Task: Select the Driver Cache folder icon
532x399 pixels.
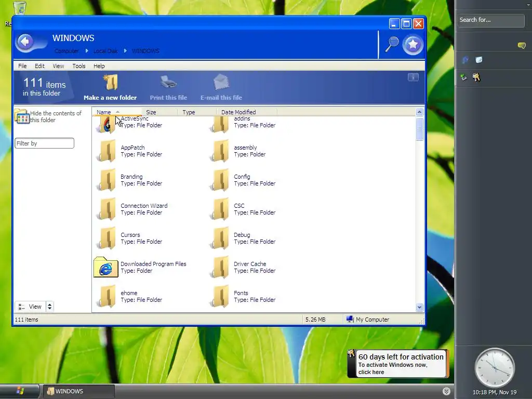Action: tap(220, 268)
